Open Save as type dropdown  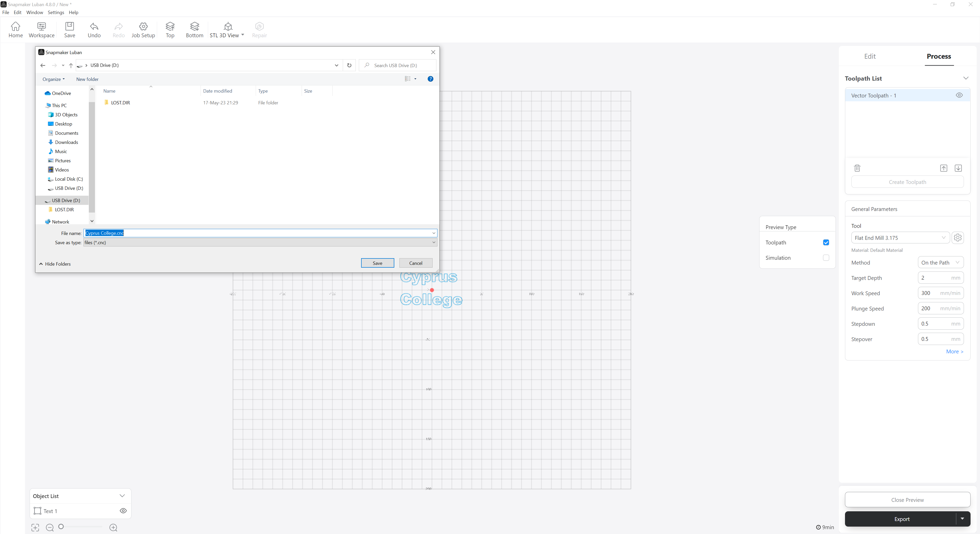433,242
